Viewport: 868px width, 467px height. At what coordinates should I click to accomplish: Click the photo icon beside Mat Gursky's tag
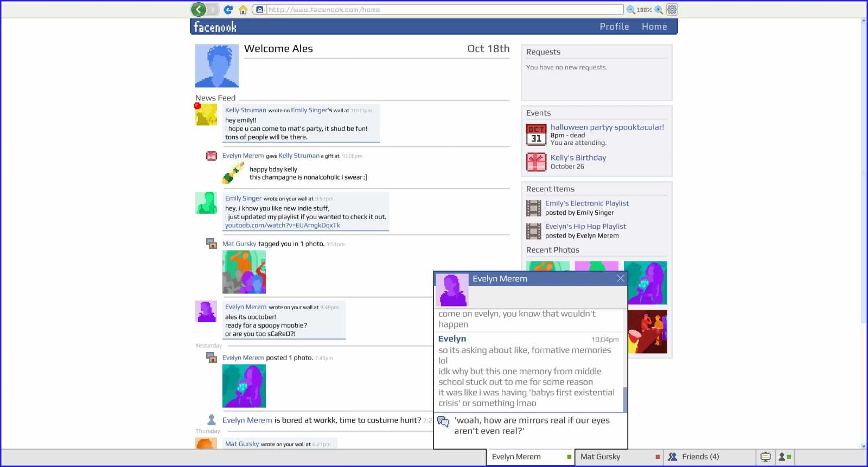pyautogui.click(x=212, y=243)
